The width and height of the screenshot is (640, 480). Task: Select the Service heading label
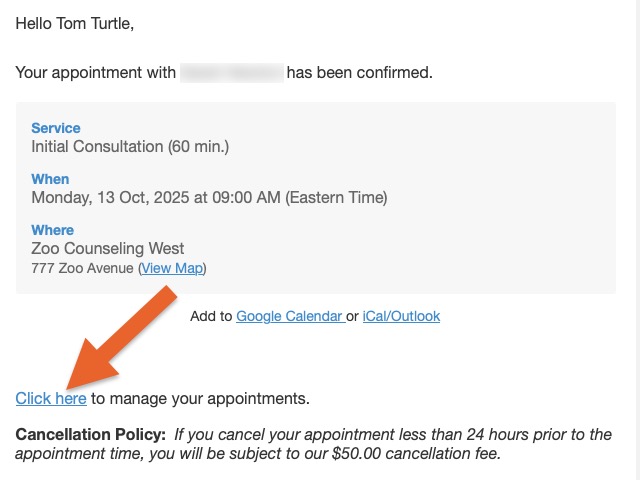56,128
